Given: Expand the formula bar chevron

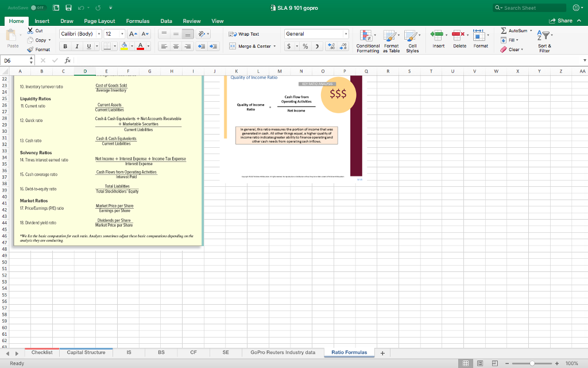Looking at the screenshot, I should coord(585,60).
